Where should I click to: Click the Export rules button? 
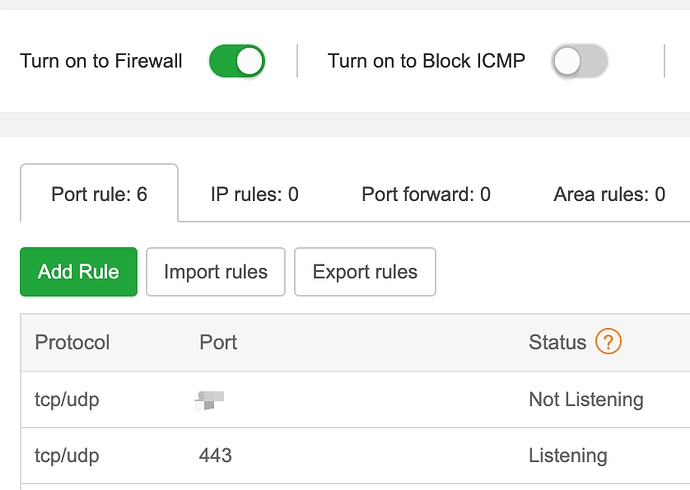[x=365, y=272]
